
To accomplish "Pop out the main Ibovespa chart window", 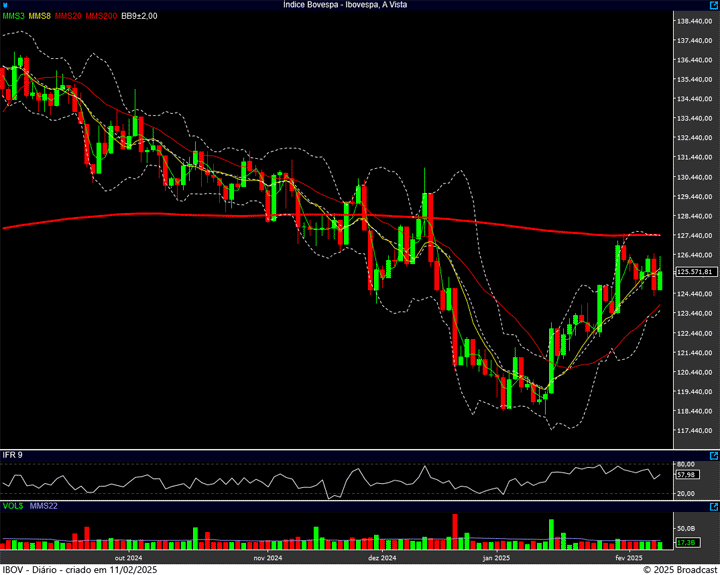I will pos(714,5).
